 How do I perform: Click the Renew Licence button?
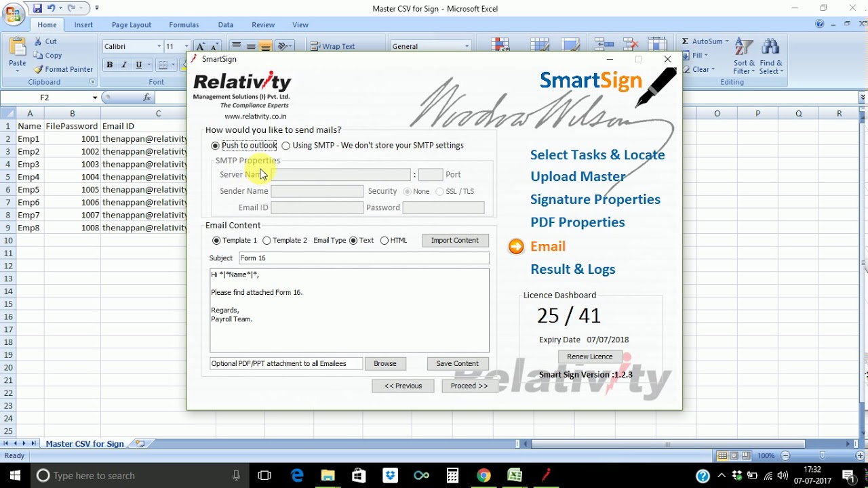(x=589, y=357)
